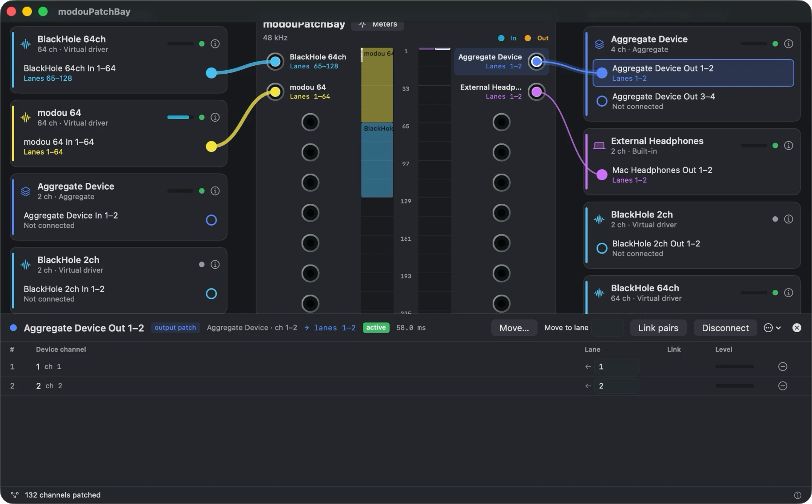Edit the lane field for channel 1
The height and width of the screenshot is (504, 812).
point(617,367)
